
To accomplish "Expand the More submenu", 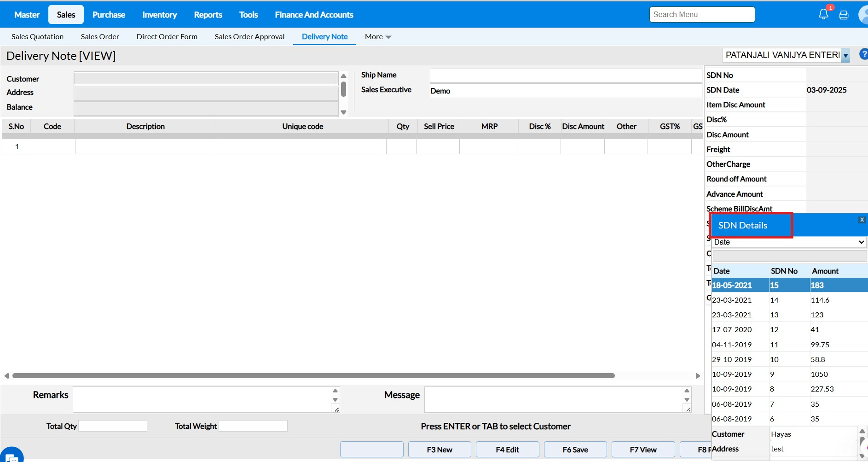I will click(x=378, y=37).
